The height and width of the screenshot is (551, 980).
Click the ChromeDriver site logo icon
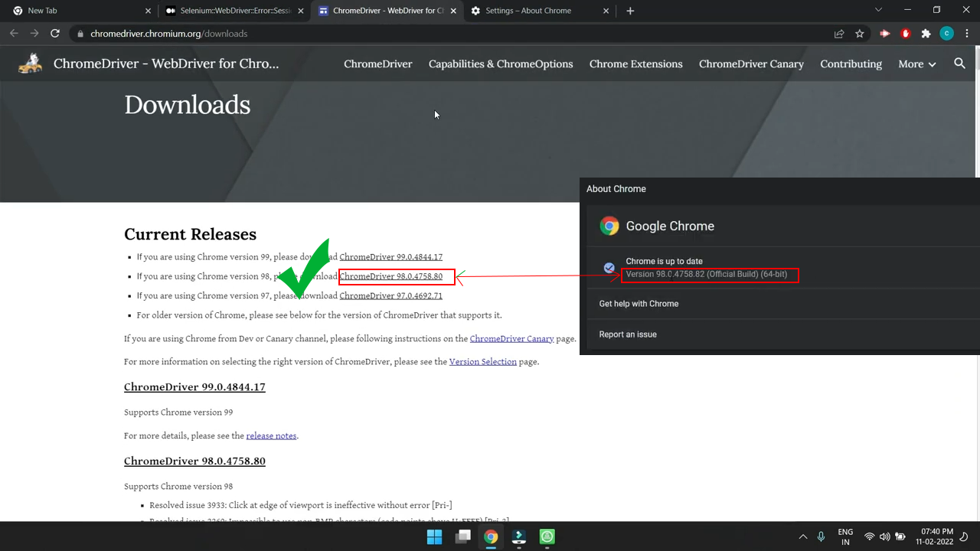pyautogui.click(x=31, y=64)
